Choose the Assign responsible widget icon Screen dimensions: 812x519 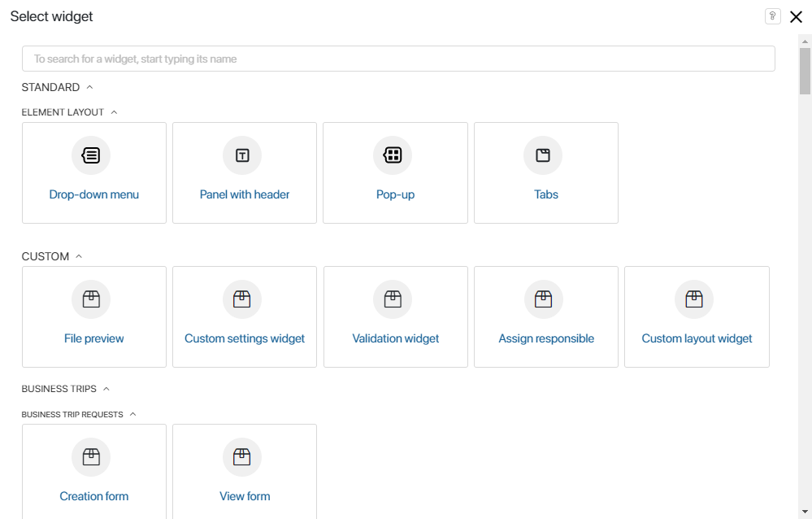[543, 299]
